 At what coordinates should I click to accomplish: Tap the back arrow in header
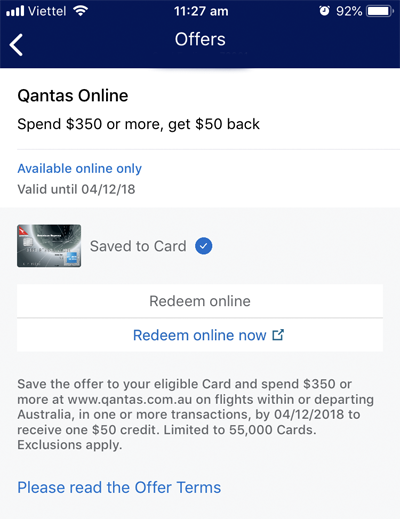[x=16, y=45]
